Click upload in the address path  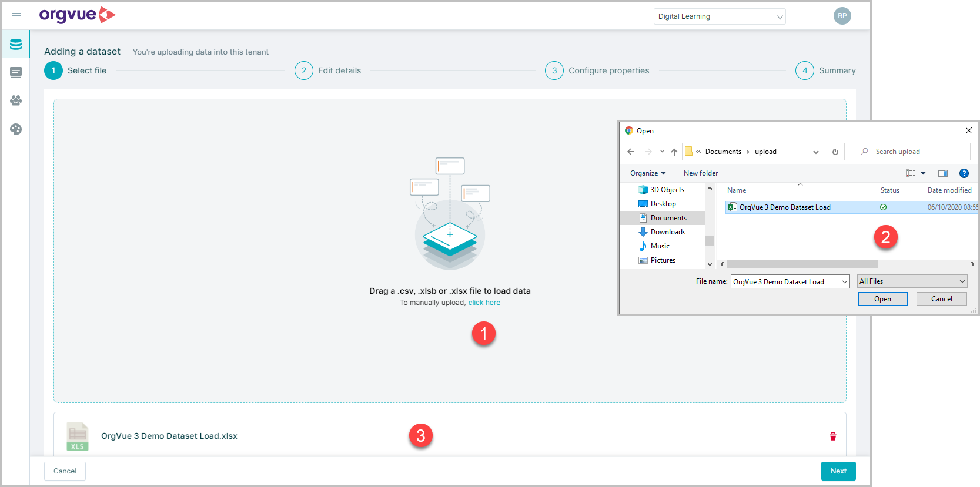coord(765,152)
